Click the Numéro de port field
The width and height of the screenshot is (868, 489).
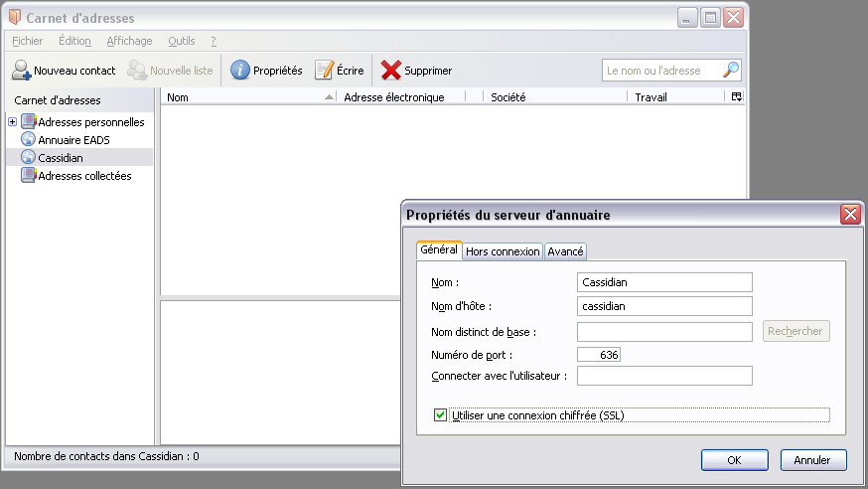click(x=598, y=354)
